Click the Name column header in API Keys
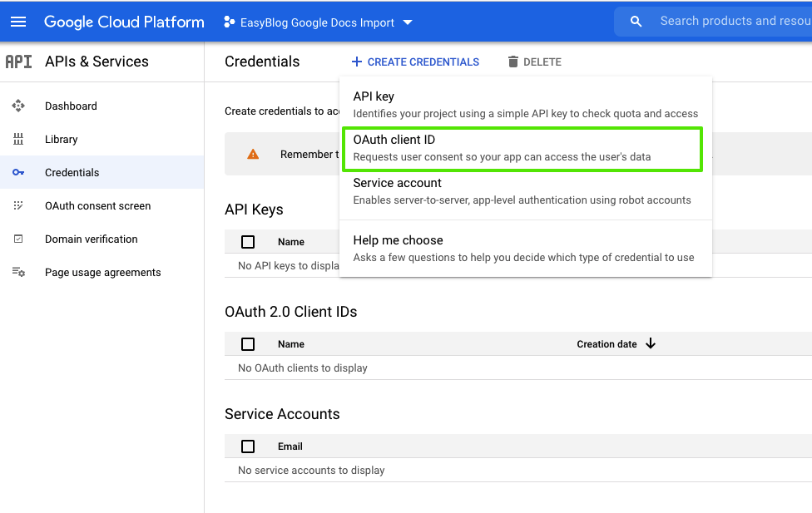The image size is (812, 513). coord(291,242)
